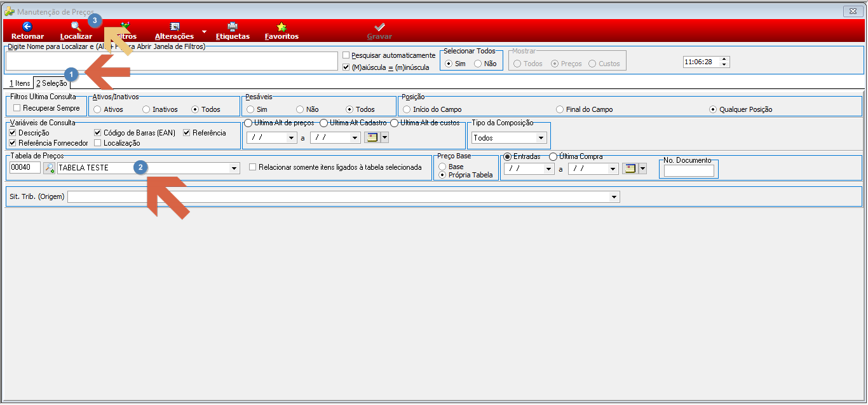Open the Alterações toolbar icon

pyautogui.click(x=175, y=27)
